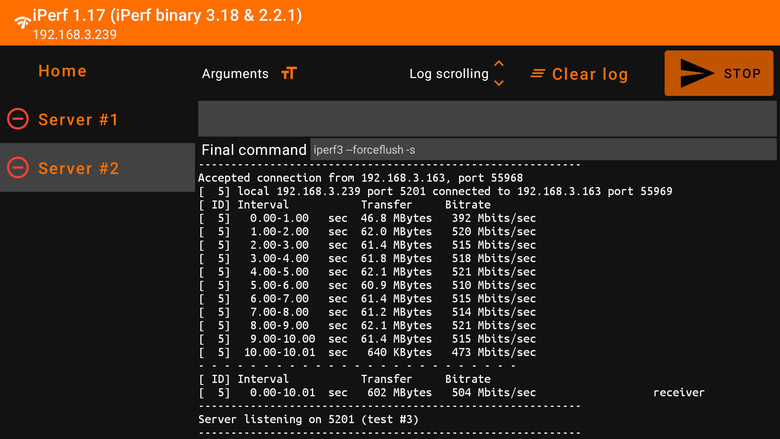Click the iPerf 1.17 app title
Viewport: 780px width, 439px height.
[167, 15]
